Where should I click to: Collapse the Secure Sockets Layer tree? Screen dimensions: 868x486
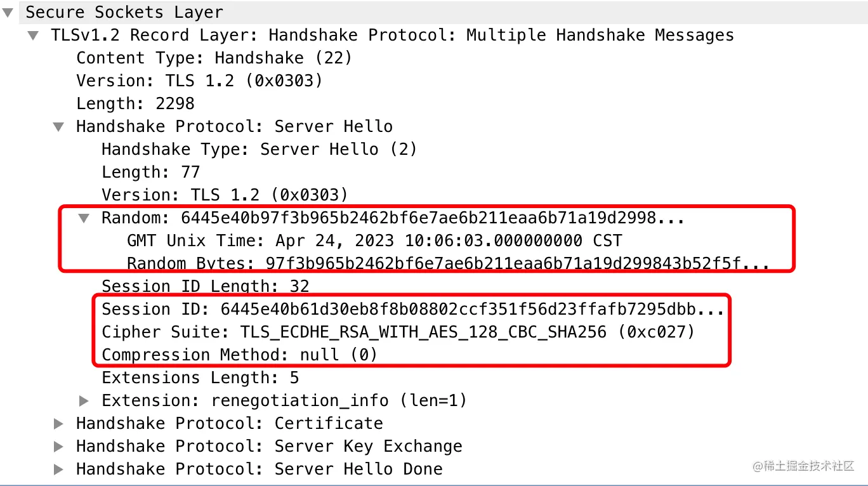(x=7, y=11)
